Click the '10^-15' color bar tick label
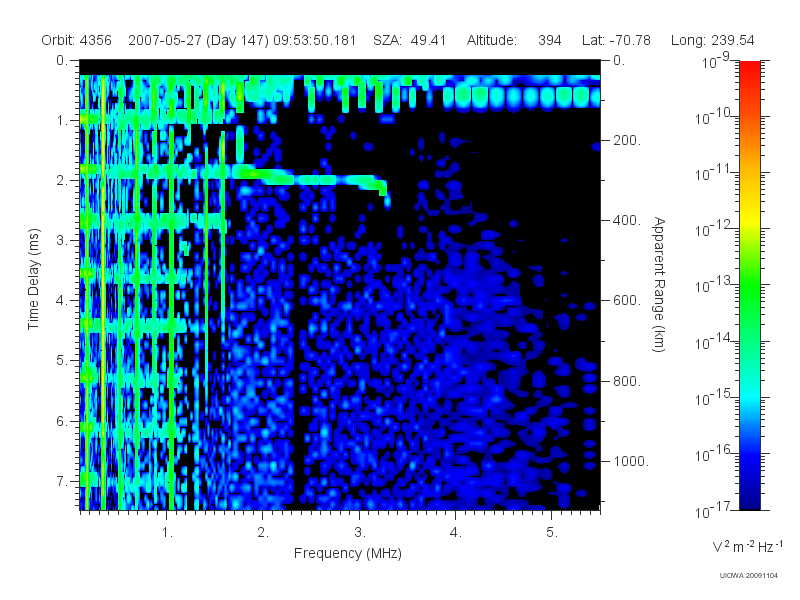Viewport: 800px width, 600px height. [714, 397]
